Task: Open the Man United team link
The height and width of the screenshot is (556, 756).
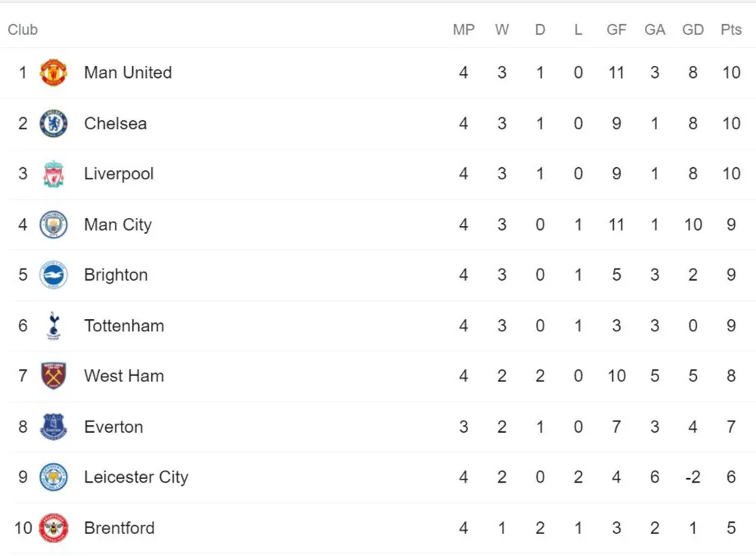Action: (x=128, y=73)
